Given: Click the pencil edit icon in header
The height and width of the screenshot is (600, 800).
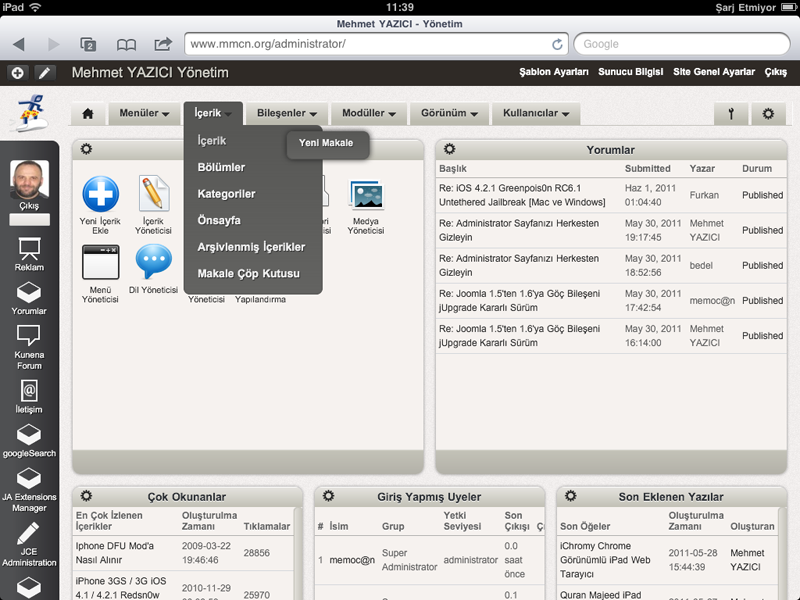Looking at the screenshot, I should tap(44, 73).
